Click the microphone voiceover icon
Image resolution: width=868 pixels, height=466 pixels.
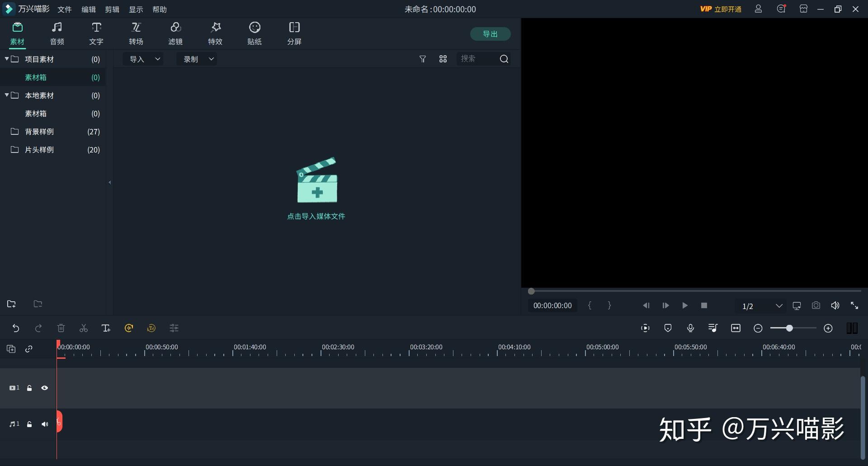tap(690, 328)
